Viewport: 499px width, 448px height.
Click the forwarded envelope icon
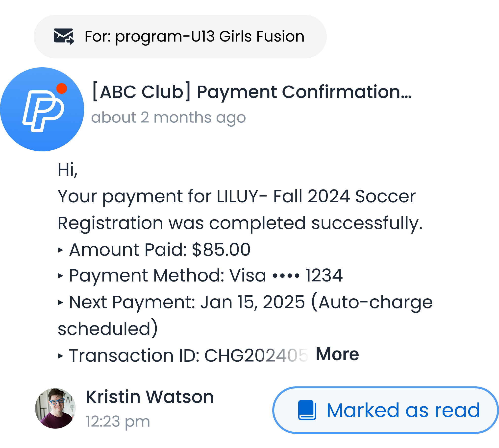click(x=64, y=36)
